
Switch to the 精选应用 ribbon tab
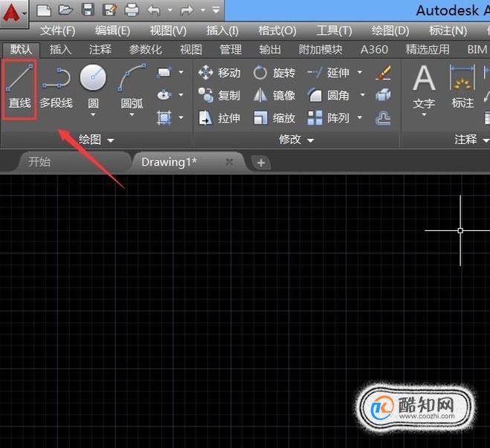point(428,50)
